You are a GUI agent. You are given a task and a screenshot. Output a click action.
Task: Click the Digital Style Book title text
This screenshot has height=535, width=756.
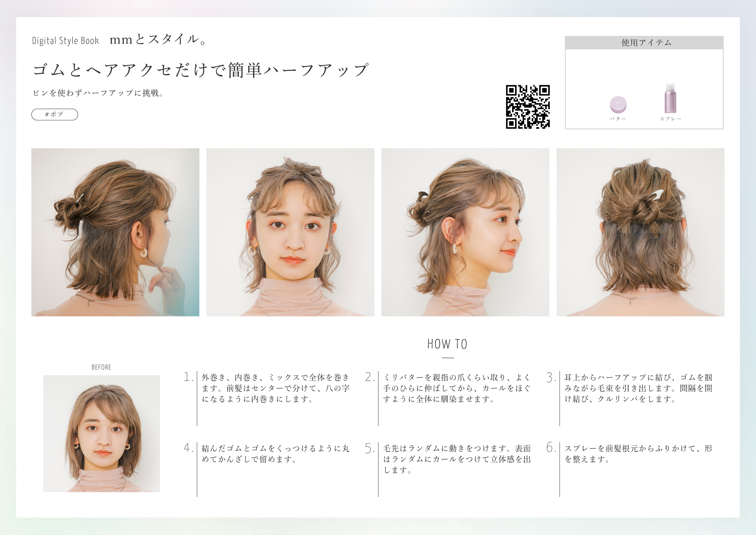click(65, 41)
